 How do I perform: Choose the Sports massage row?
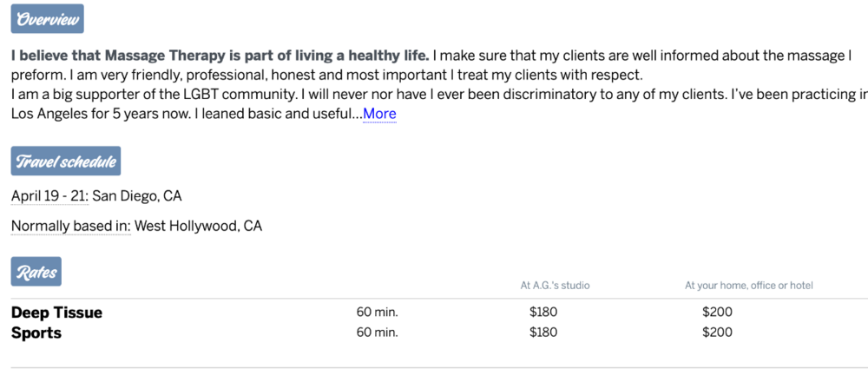coord(36,333)
